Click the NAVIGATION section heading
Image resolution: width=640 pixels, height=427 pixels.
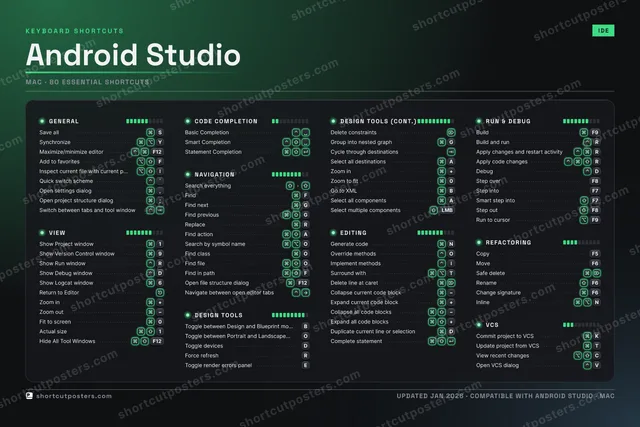(214, 174)
